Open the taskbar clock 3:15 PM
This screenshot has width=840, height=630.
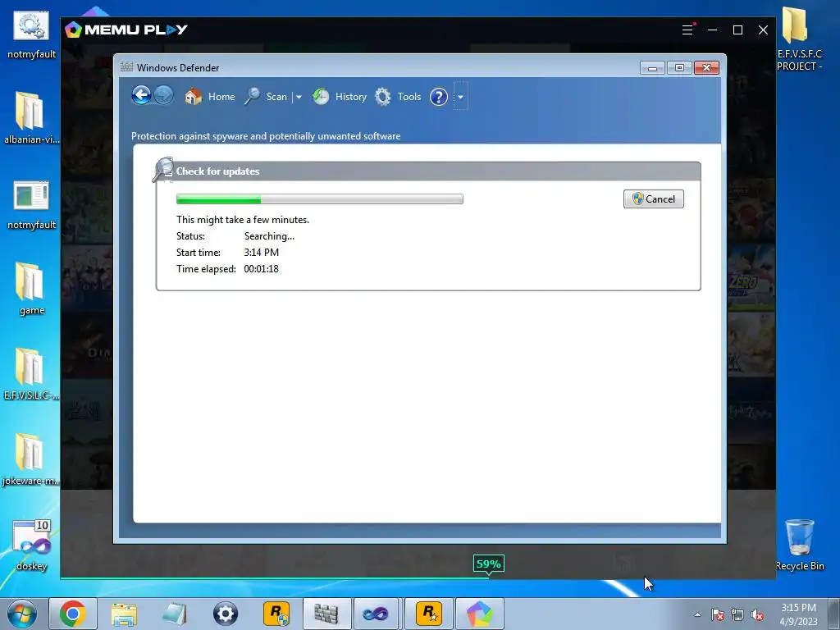click(798, 614)
